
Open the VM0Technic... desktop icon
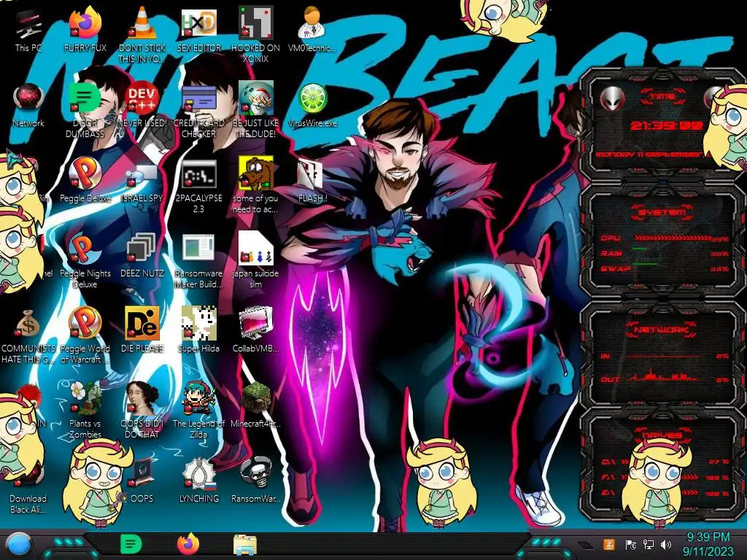[312, 29]
